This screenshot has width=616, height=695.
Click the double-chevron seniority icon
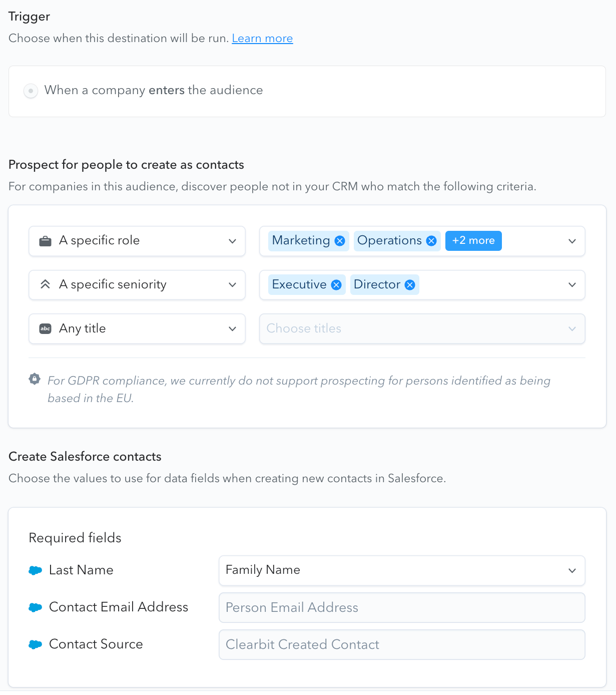point(46,284)
